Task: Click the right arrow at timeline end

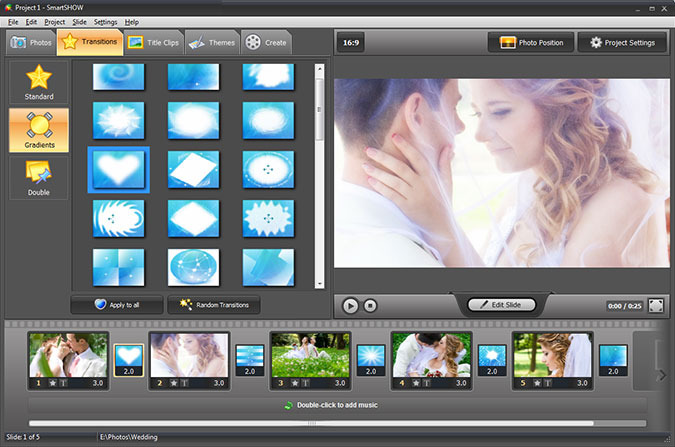Action: click(661, 375)
